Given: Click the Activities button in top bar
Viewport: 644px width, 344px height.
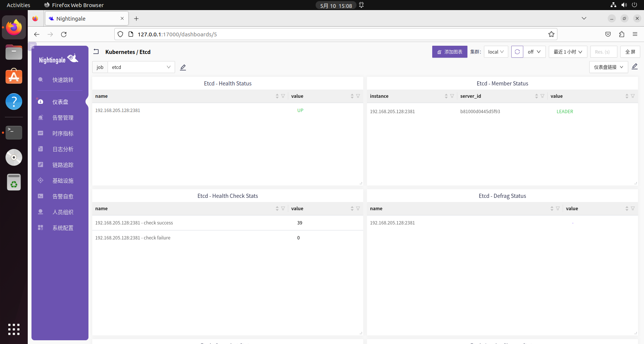Looking at the screenshot, I should 18,5.
